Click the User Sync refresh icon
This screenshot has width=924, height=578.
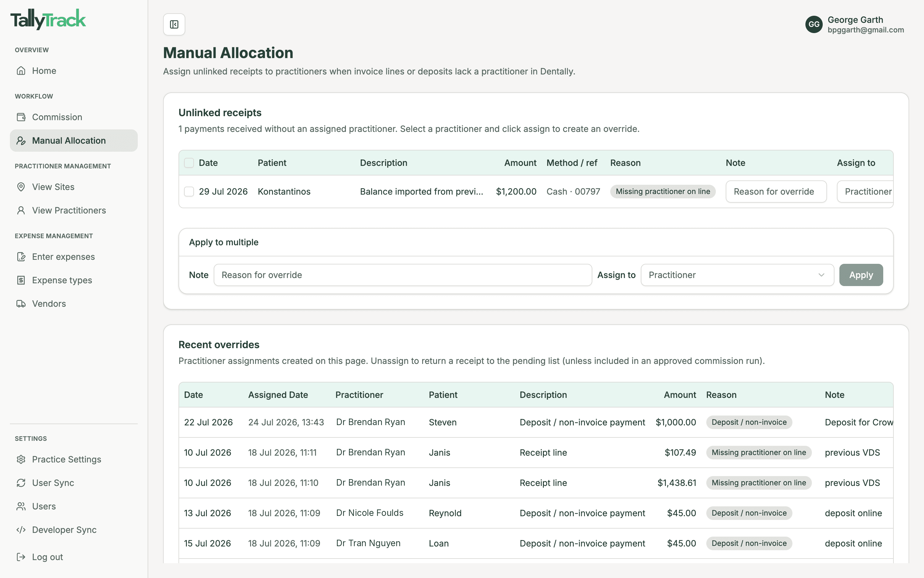coord(21,483)
